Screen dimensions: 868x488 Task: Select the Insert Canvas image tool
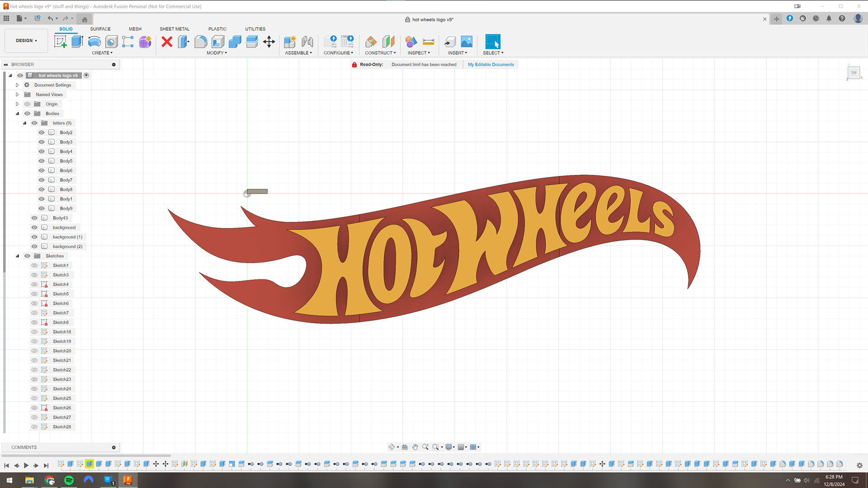467,42
